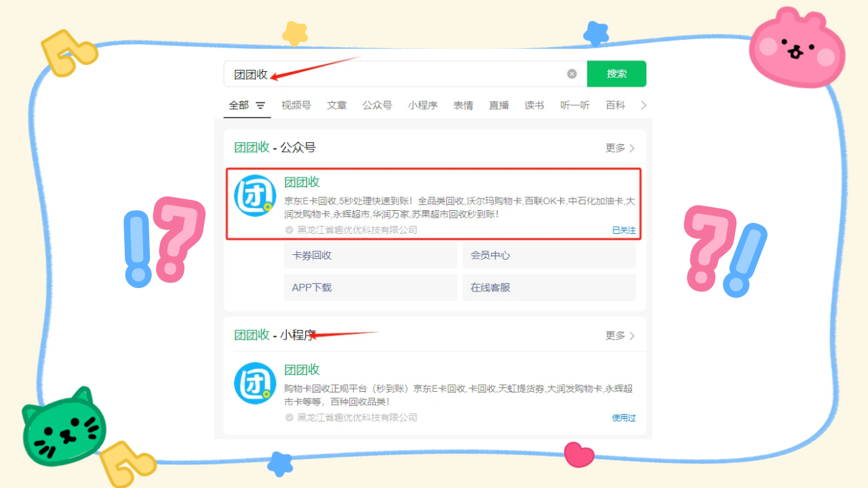
Task: Select the 全部 tab
Action: pos(239,105)
